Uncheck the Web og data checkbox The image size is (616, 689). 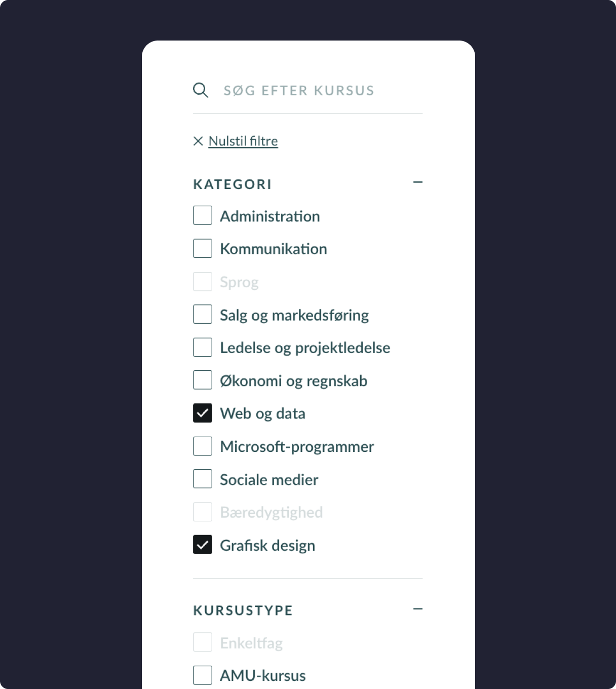click(x=203, y=413)
